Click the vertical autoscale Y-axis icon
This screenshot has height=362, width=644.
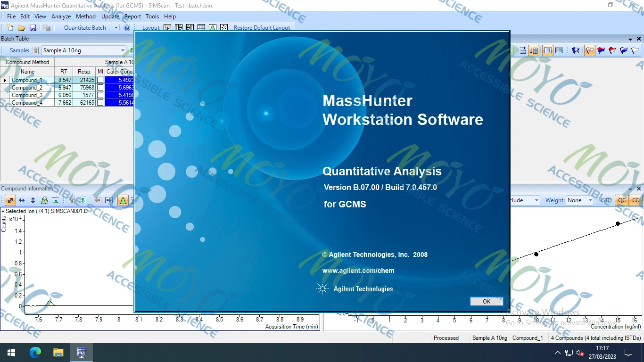[x=33, y=200]
